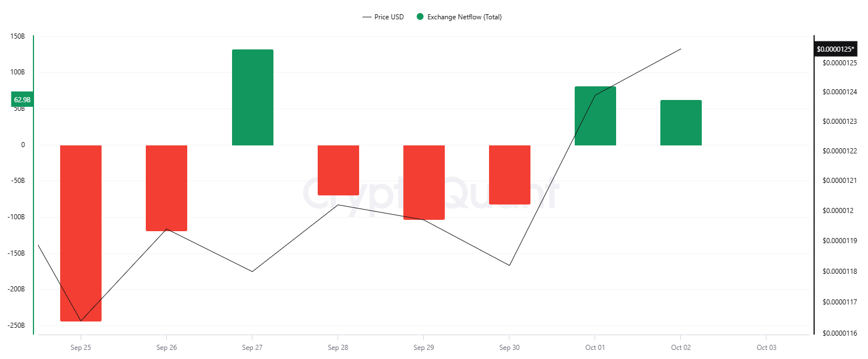868x359 pixels.
Task: Click the Sep 27 date axis label
Action: point(252,348)
